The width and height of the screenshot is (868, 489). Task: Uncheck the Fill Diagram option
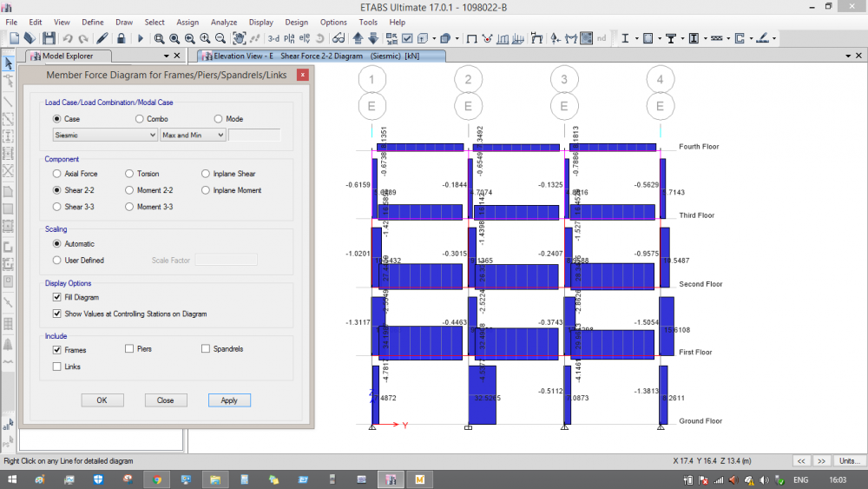[56, 297]
